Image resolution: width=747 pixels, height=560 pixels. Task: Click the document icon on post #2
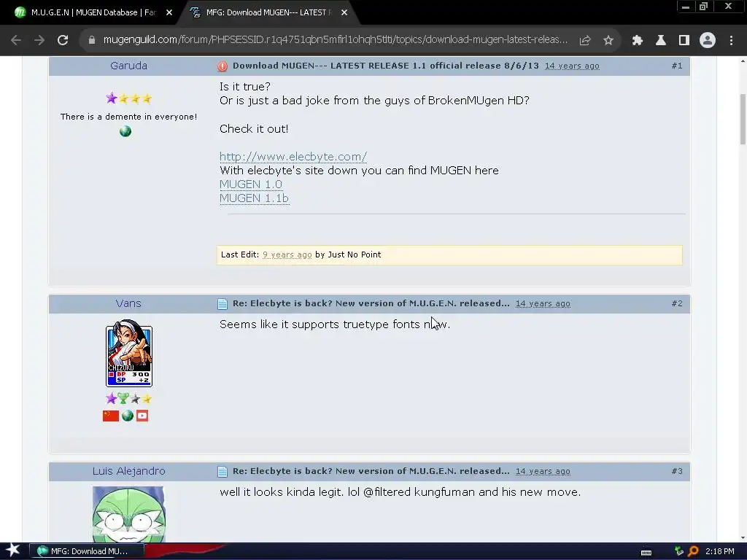[222, 304]
